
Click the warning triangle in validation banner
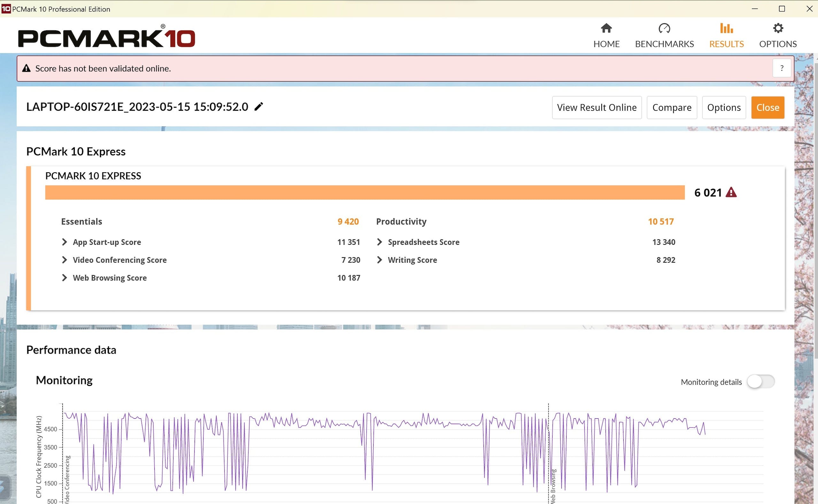(x=26, y=68)
